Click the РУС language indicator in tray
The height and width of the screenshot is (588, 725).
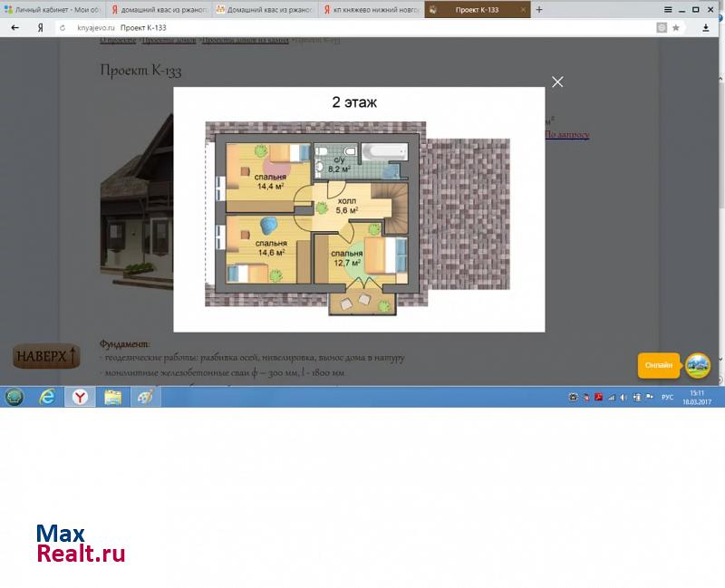(x=667, y=398)
